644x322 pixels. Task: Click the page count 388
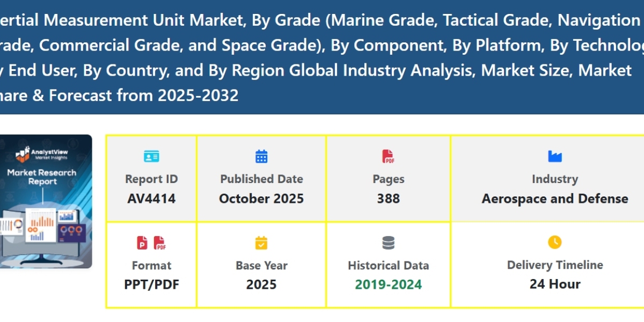coord(388,199)
